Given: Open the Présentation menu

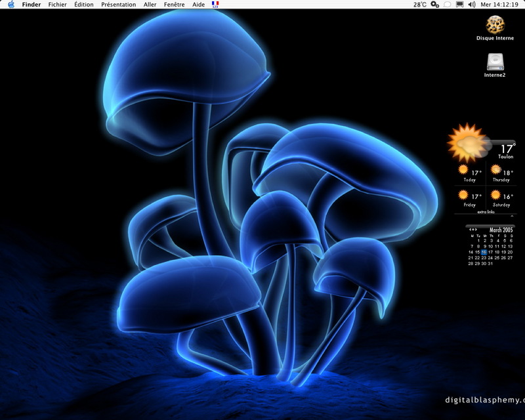Looking at the screenshot, I should 119,5.
